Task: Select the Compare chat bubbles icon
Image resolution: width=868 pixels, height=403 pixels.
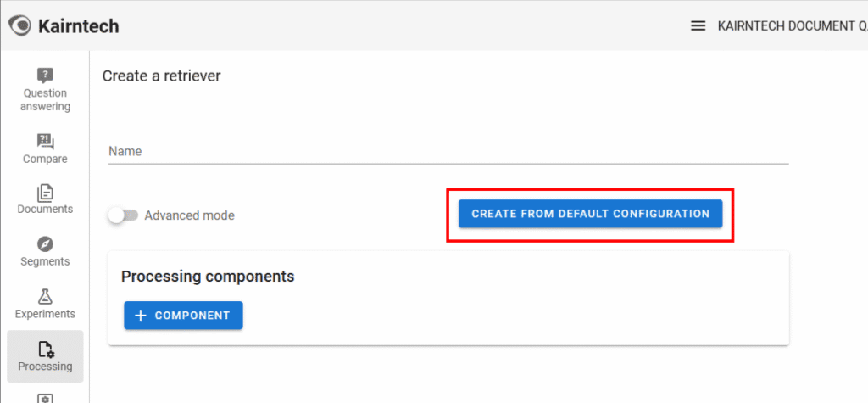Action: click(46, 141)
